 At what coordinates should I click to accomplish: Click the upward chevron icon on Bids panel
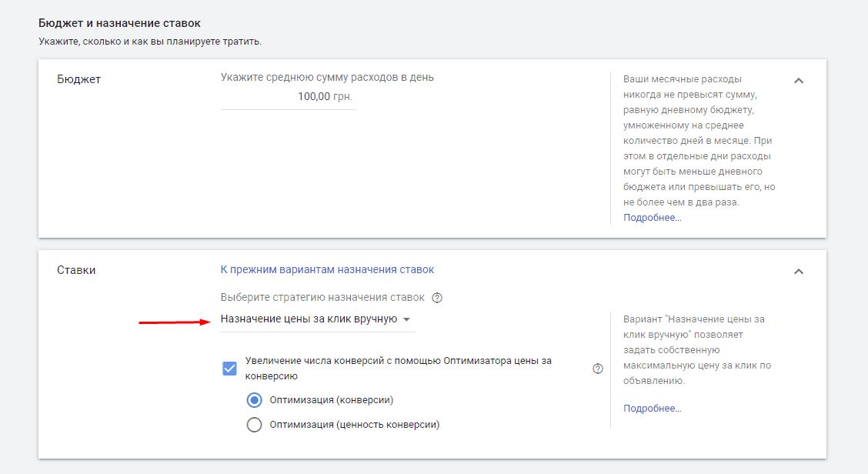coord(799,271)
